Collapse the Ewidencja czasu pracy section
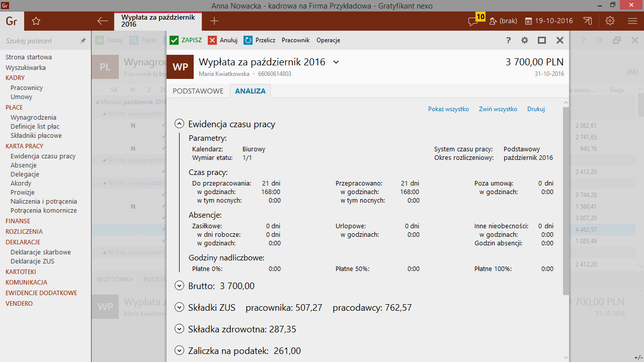Screen dimensions: 644x362 [x=179, y=124]
